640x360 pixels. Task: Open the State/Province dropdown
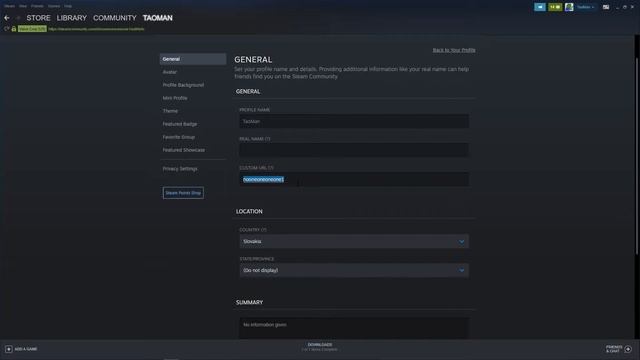[x=354, y=271]
